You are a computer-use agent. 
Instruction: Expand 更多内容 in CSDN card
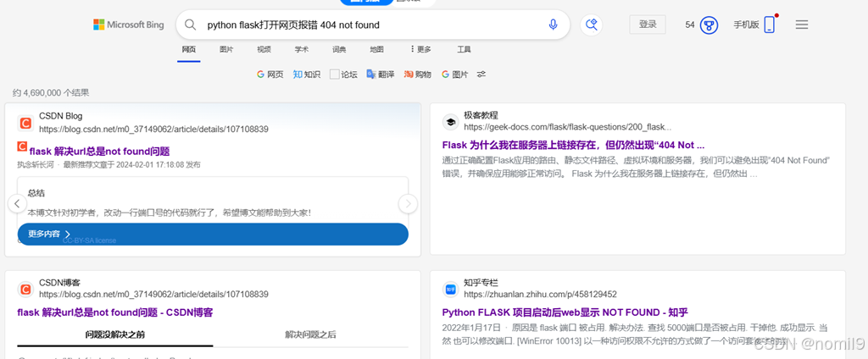pos(213,234)
